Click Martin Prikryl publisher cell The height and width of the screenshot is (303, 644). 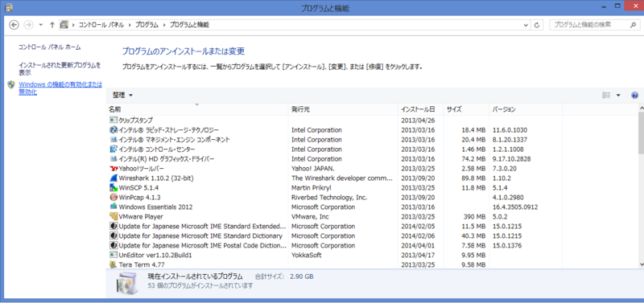pyautogui.click(x=311, y=188)
